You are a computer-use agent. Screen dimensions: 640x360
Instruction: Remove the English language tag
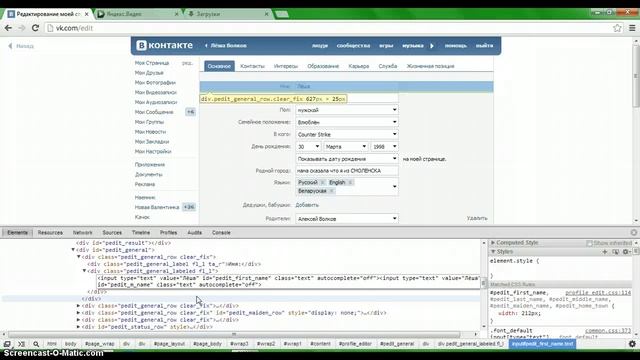tap(350, 182)
